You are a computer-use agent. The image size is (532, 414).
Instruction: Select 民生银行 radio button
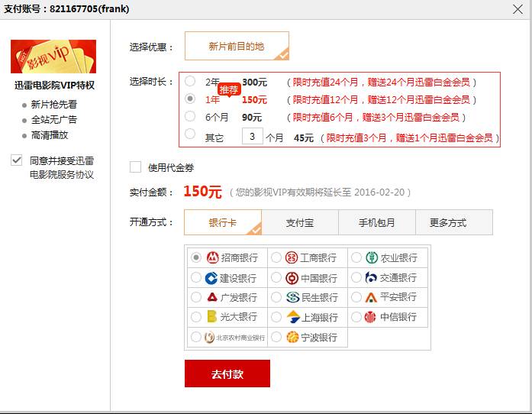point(276,297)
